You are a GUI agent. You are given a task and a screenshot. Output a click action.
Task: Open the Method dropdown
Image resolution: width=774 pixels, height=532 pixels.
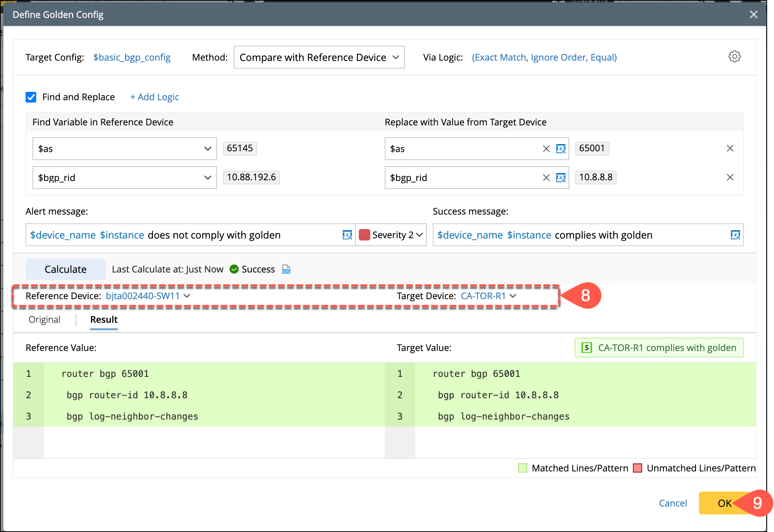(319, 58)
